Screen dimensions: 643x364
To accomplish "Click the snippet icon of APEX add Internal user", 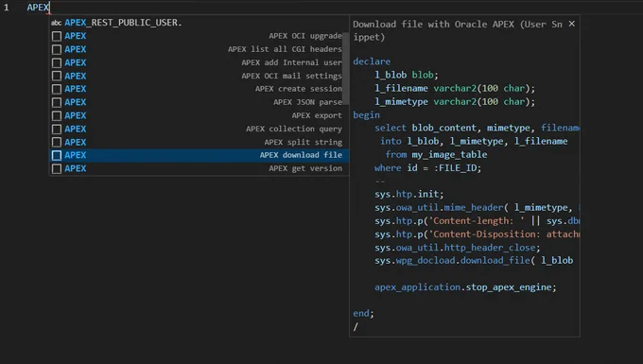I will pyautogui.click(x=57, y=62).
